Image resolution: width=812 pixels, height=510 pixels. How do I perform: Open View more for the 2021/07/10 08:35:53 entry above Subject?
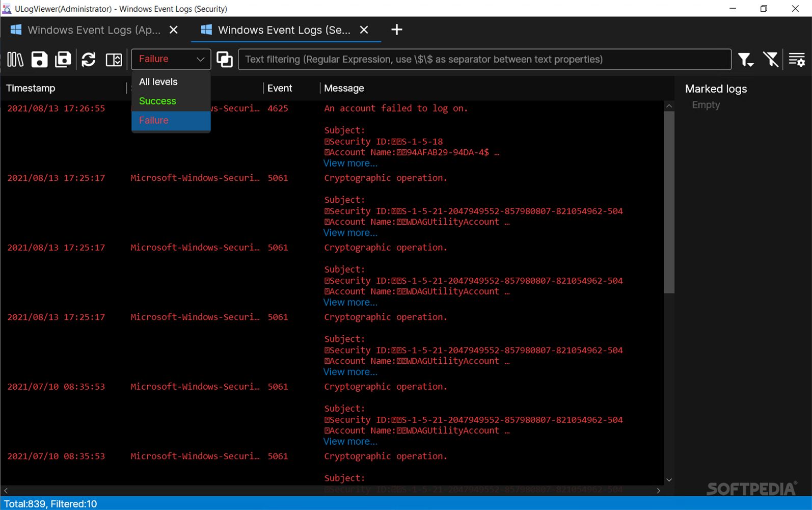[x=350, y=442]
